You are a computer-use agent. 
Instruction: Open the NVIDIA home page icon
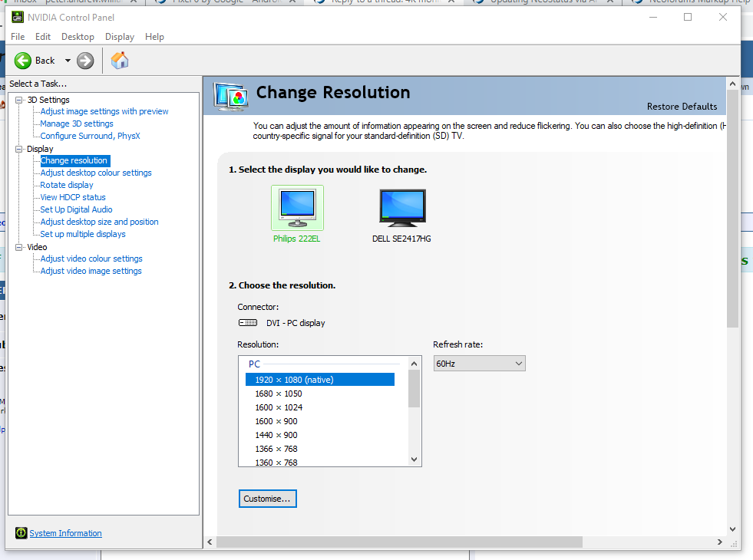tap(120, 60)
